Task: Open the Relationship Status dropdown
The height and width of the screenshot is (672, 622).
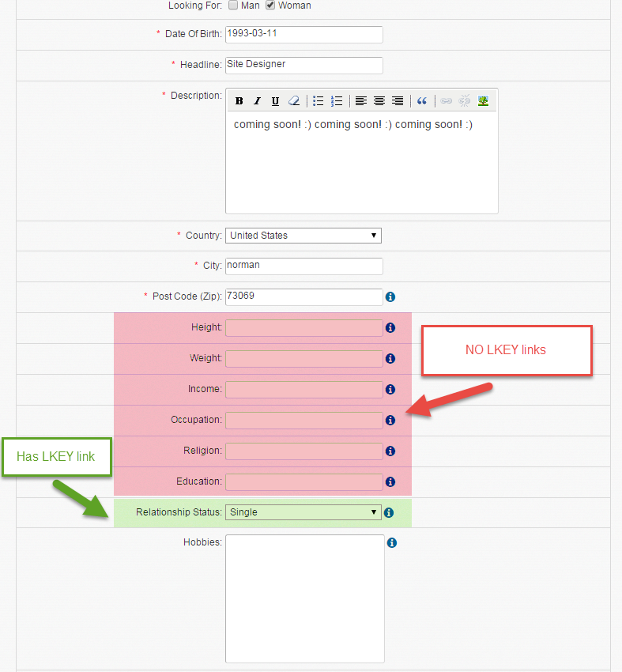Action: pos(303,512)
